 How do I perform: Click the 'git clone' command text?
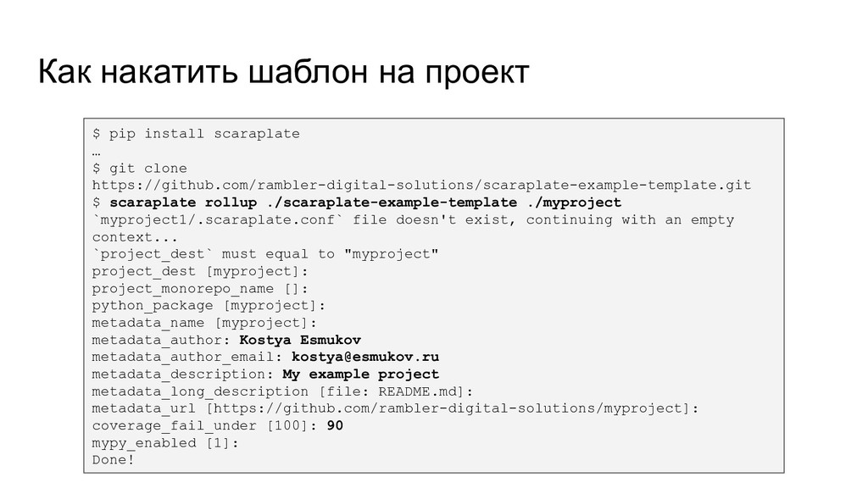click(147, 169)
